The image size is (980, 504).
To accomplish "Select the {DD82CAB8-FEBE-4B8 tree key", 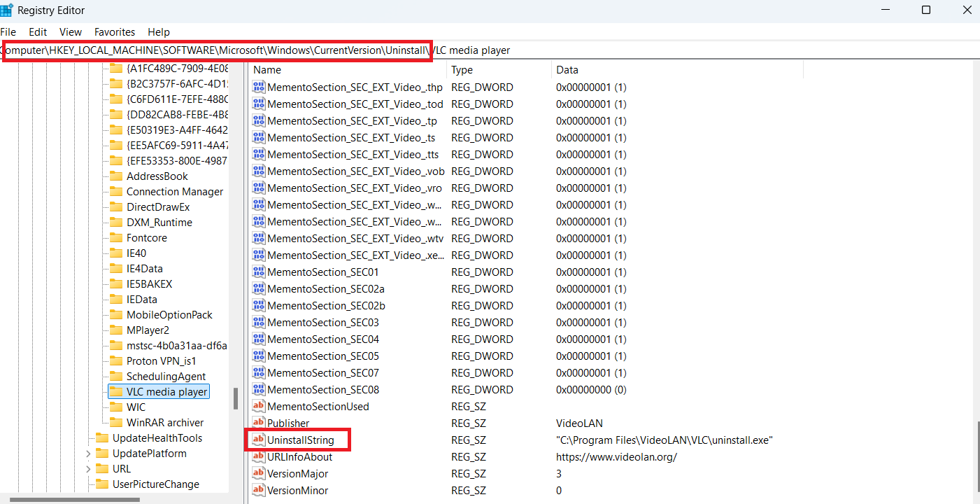I will coord(177,115).
